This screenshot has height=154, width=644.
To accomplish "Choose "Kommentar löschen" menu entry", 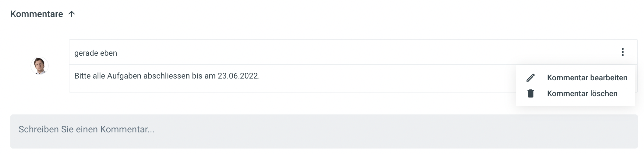I will pos(582,93).
